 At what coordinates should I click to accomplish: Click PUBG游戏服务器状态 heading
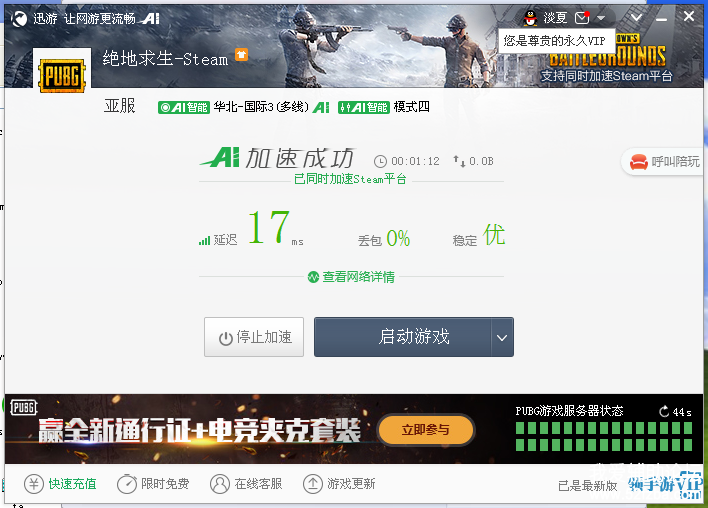pos(569,411)
